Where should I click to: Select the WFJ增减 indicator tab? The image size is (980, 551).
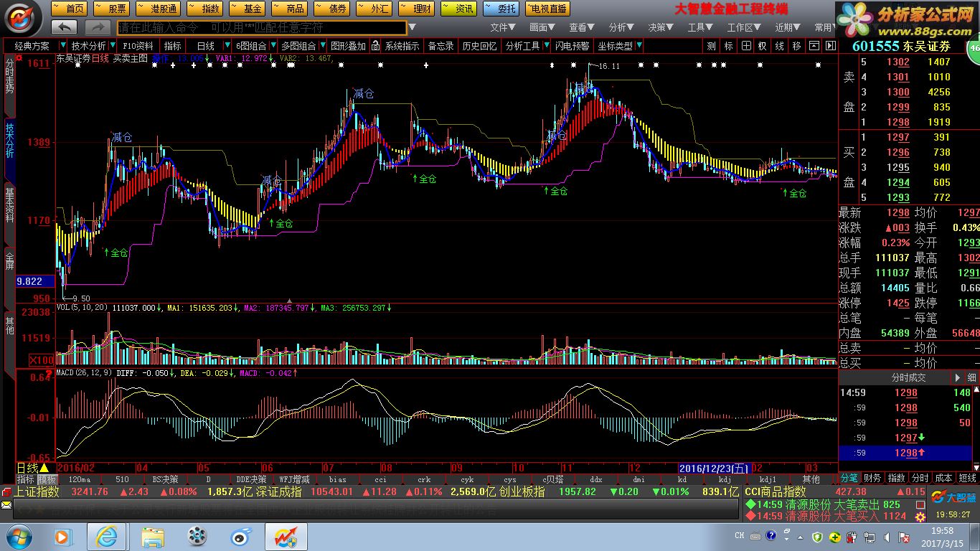pos(294,479)
